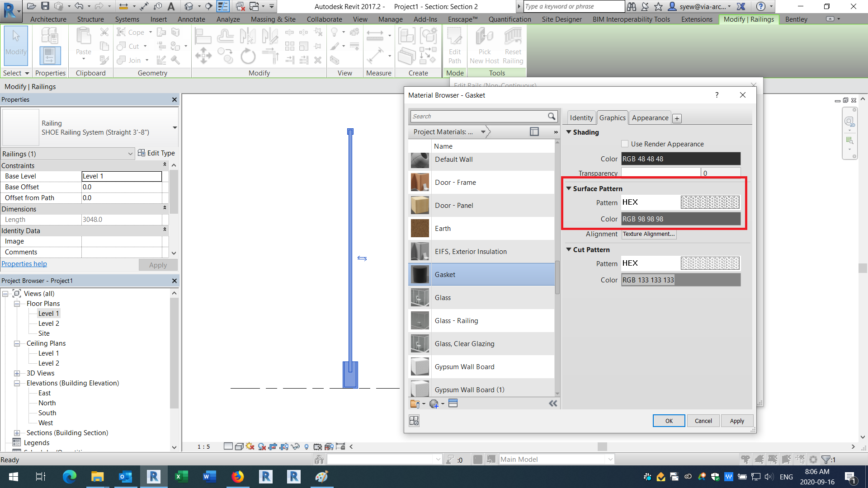This screenshot has height=488, width=868.
Task: Click the Sun Path icon in view bar
Action: 250,446
